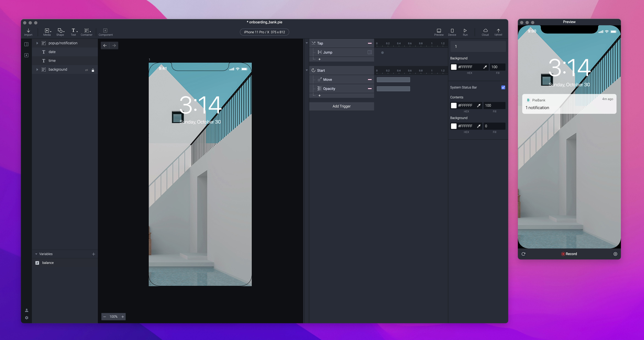
Task: Select the Opacity response row
Action: (329, 89)
